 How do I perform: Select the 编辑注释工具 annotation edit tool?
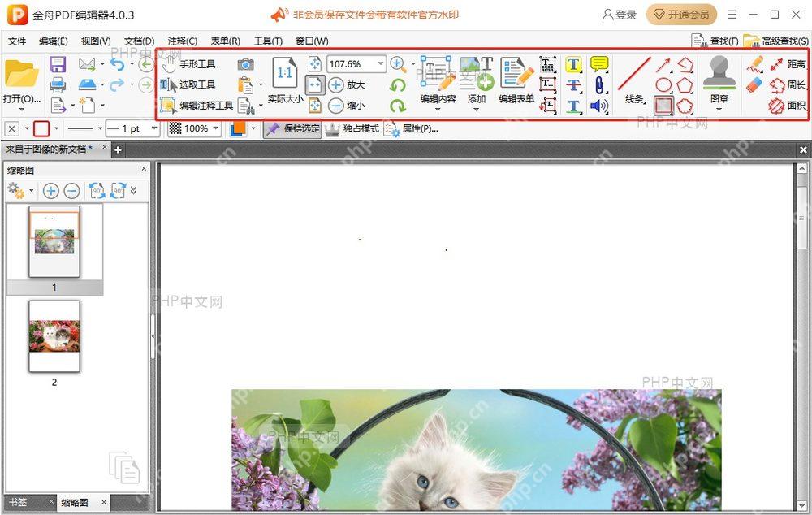(x=197, y=105)
